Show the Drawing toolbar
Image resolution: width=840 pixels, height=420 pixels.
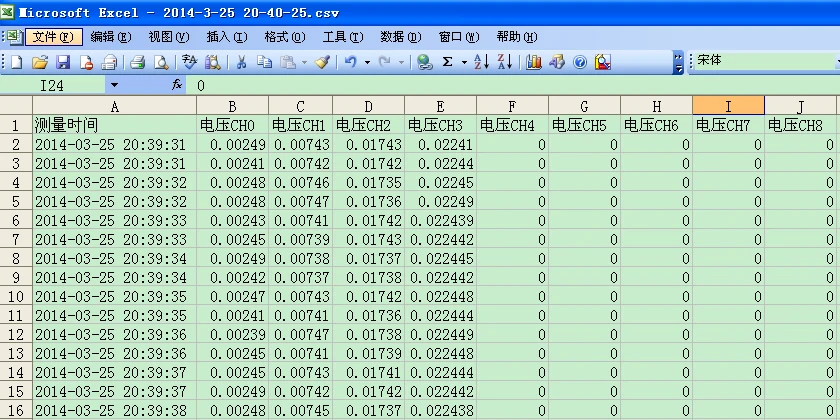(557, 62)
